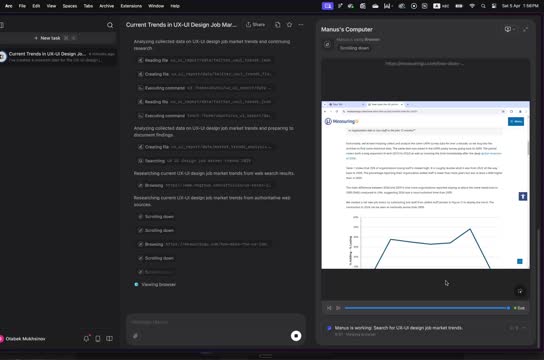
Task: Open the files icon beside Share
Action: (x=278, y=25)
